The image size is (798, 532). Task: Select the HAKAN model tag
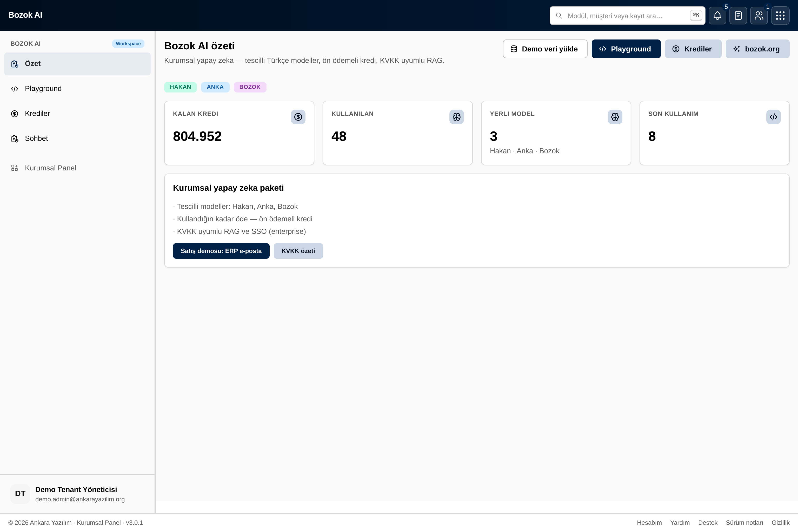[x=181, y=87]
